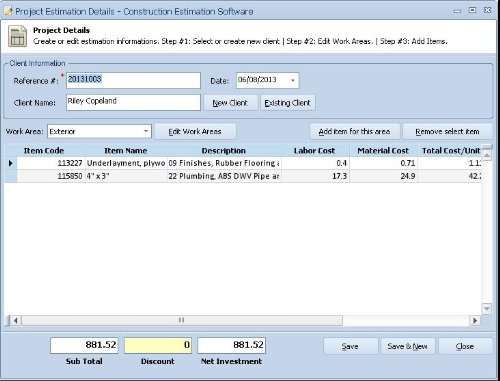Minimize the Project Estimation Details window
This screenshot has height=381, width=500.
[458, 11]
